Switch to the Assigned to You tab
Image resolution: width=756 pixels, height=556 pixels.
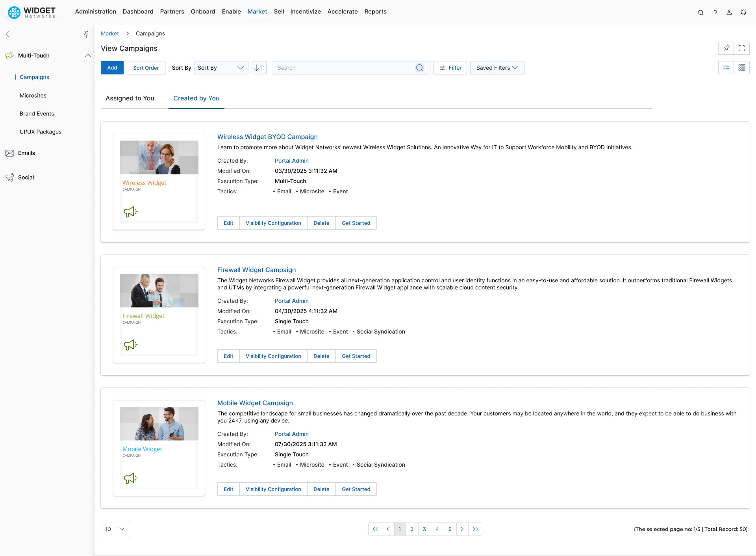coord(130,98)
